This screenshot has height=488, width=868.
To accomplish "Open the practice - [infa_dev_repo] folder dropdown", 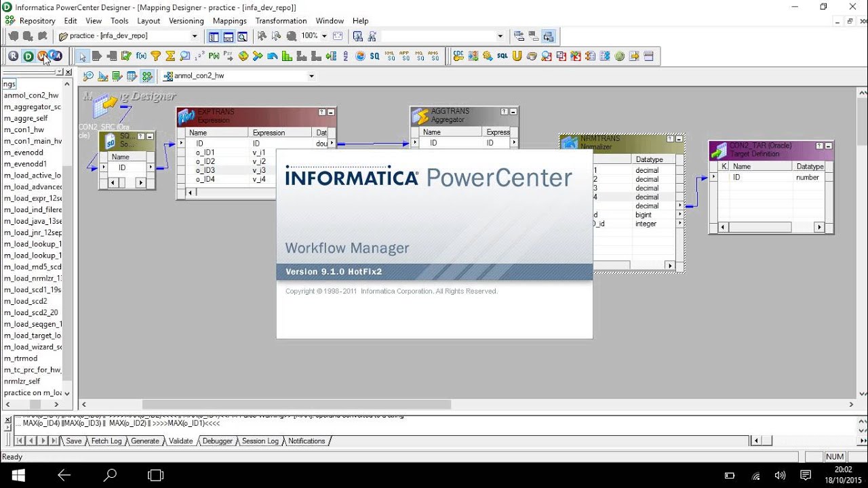I will 195,36.
